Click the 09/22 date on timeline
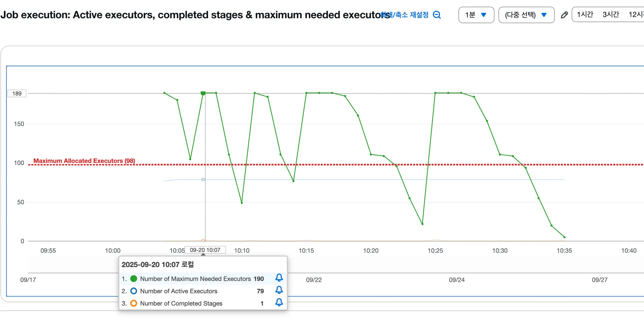Screen dimensions: 644x332 pos(314,279)
